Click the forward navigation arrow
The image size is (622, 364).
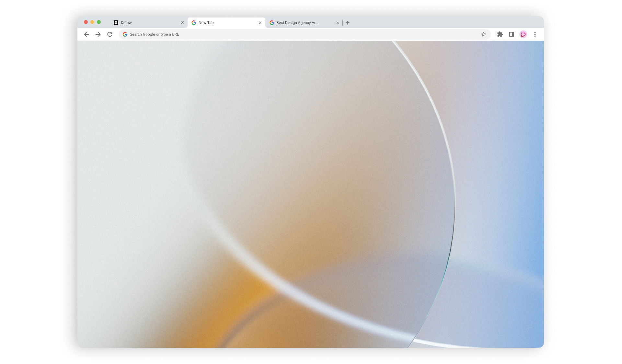click(98, 34)
